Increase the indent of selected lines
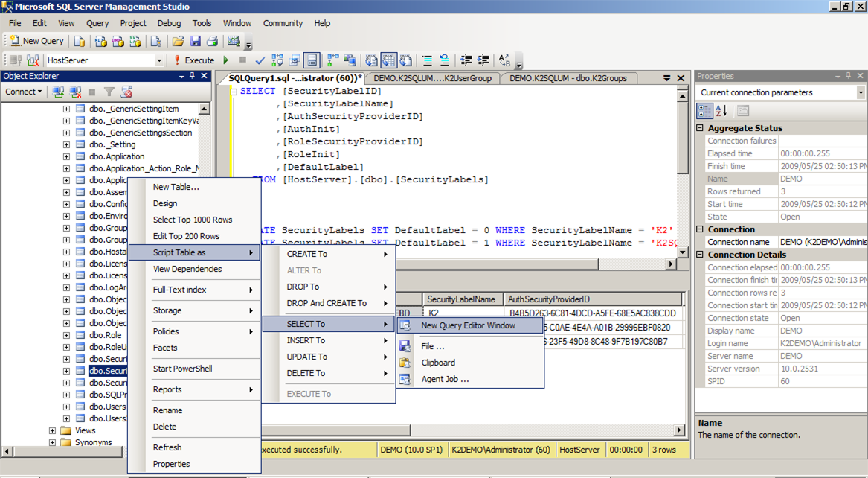The height and width of the screenshot is (478, 868). click(483, 60)
